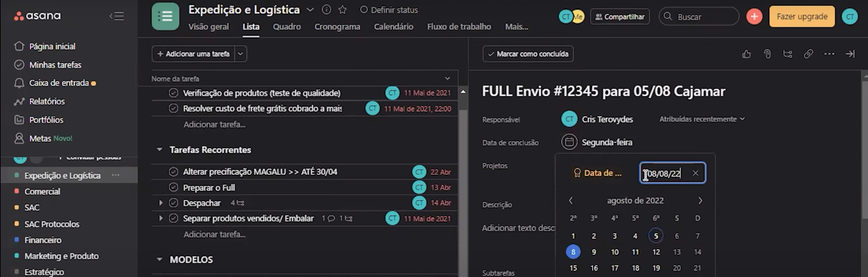This screenshot has width=868, height=277.
Task: Click the orange plus quick-add button
Action: click(x=754, y=17)
